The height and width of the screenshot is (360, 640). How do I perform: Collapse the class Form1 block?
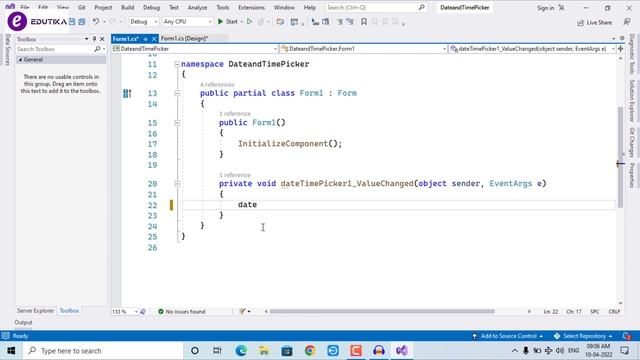coord(177,93)
